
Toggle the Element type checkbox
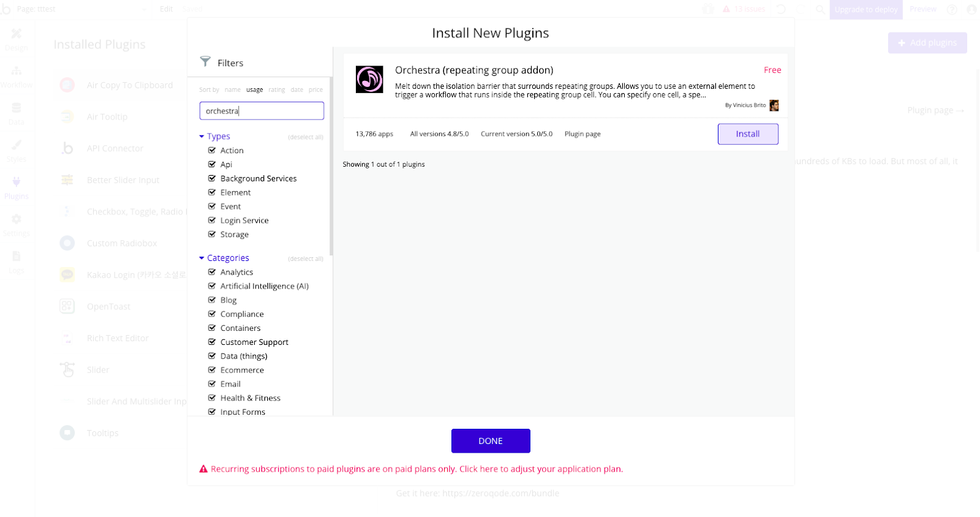[x=212, y=192]
